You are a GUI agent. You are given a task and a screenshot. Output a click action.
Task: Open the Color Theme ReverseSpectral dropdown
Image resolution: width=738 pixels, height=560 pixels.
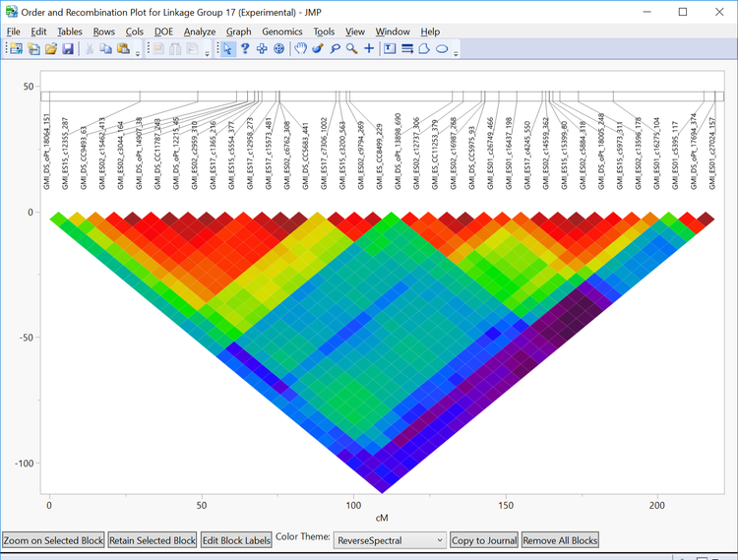[390, 540]
